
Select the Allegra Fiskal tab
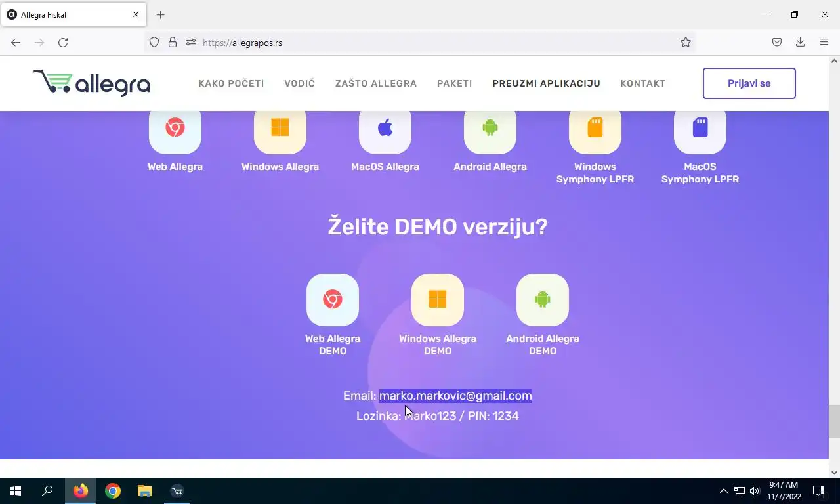point(73,14)
